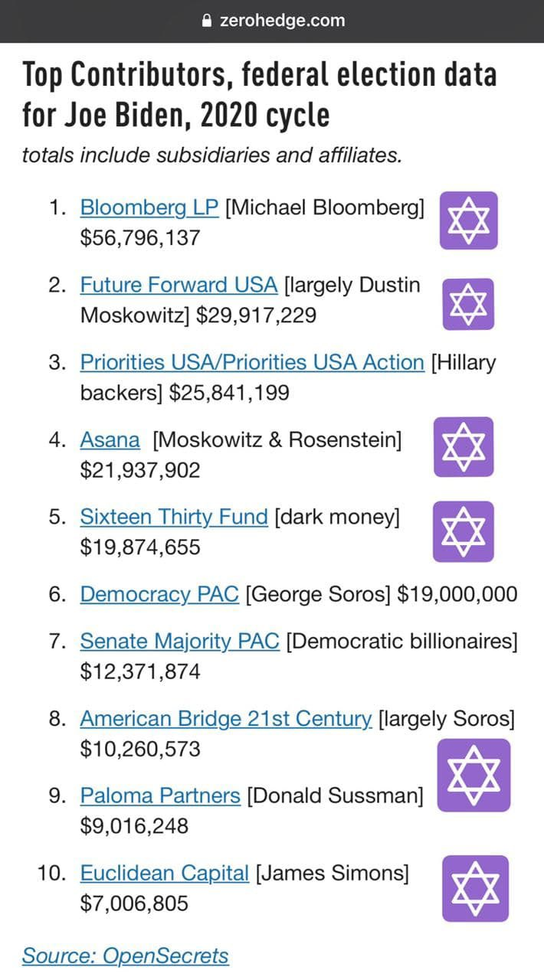Screen dimensions: 544x980
Task: Open the American Bridge 21st Century link
Action: coord(226,719)
